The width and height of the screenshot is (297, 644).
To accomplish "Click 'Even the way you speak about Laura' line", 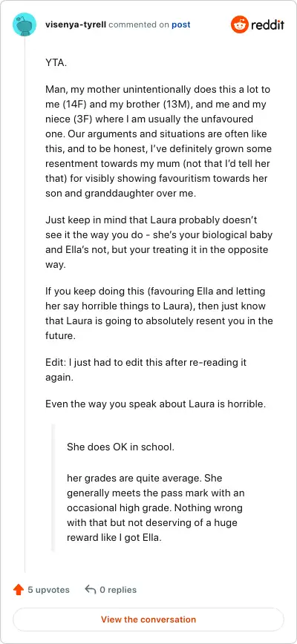I will click(x=156, y=404).
